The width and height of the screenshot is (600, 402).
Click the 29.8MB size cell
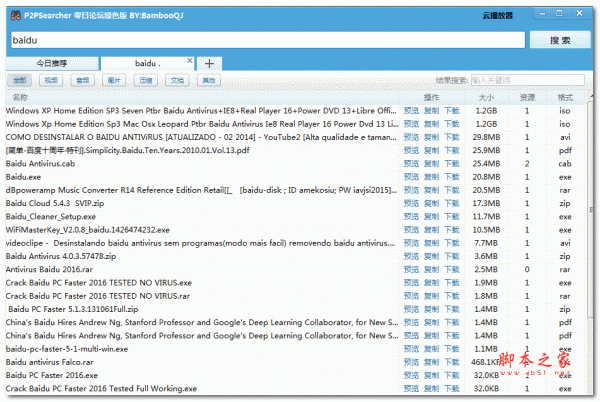pyautogui.click(x=486, y=137)
